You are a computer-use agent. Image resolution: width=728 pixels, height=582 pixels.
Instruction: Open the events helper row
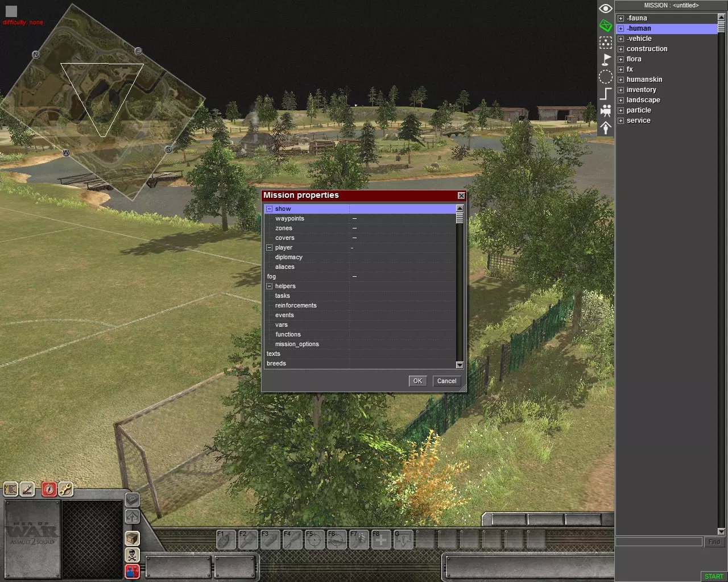tap(361, 315)
